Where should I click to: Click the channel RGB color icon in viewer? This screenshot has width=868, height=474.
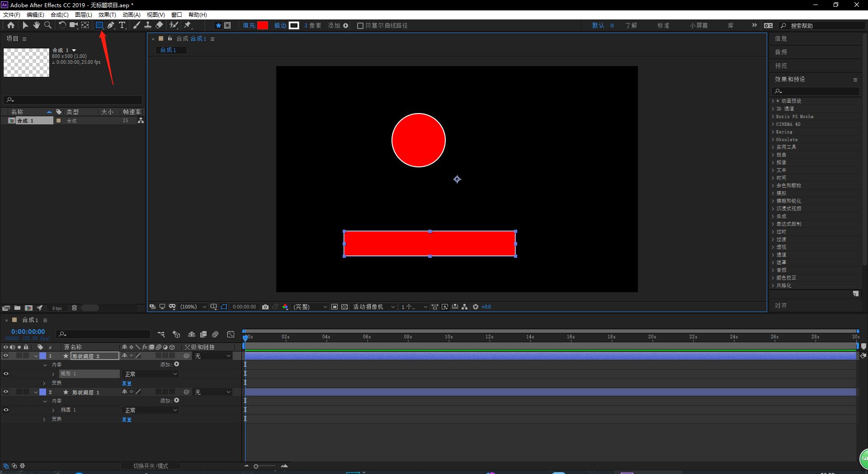pyautogui.click(x=285, y=307)
